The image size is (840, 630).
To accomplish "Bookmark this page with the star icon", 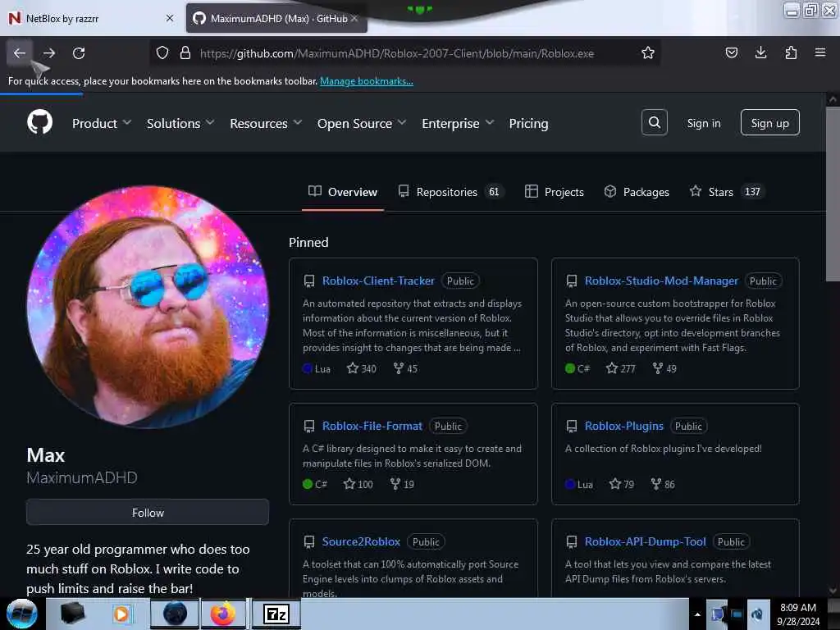I will click(x=648, y=52).
